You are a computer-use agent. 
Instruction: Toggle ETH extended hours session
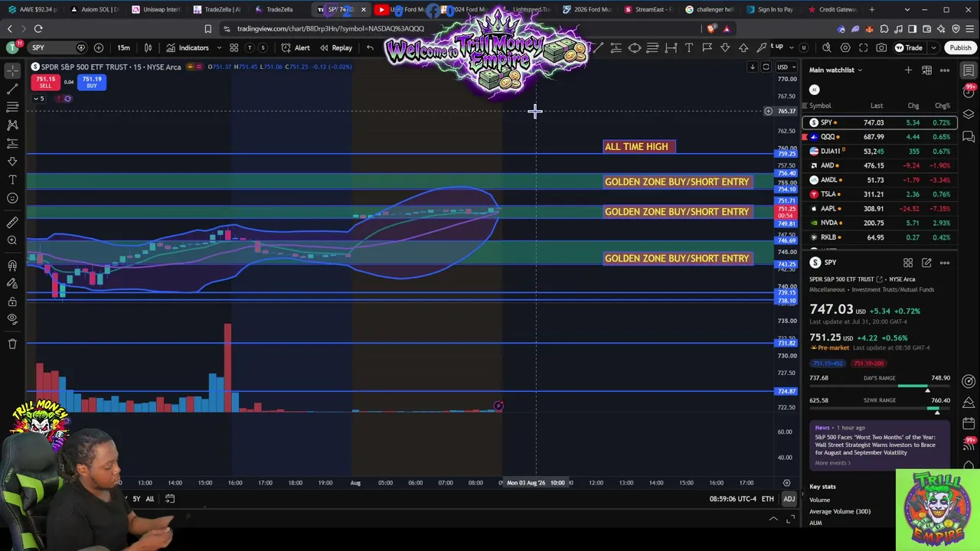767,499
